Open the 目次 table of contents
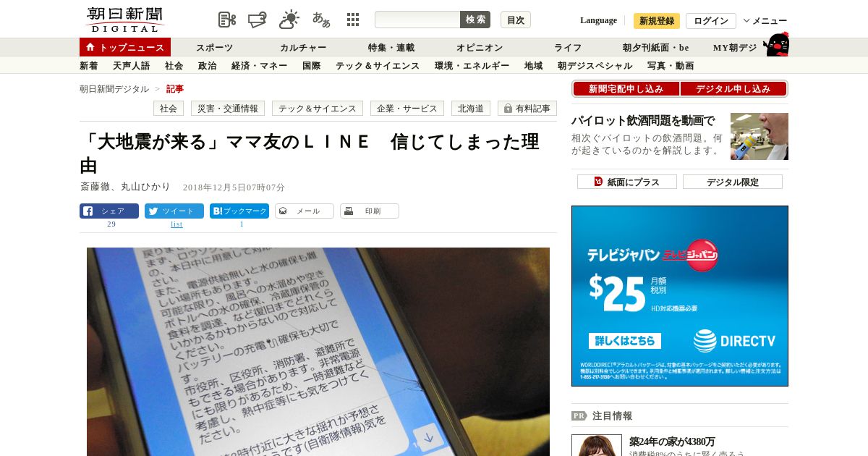The height and width of the screenshot is (456, 868). 516,20
